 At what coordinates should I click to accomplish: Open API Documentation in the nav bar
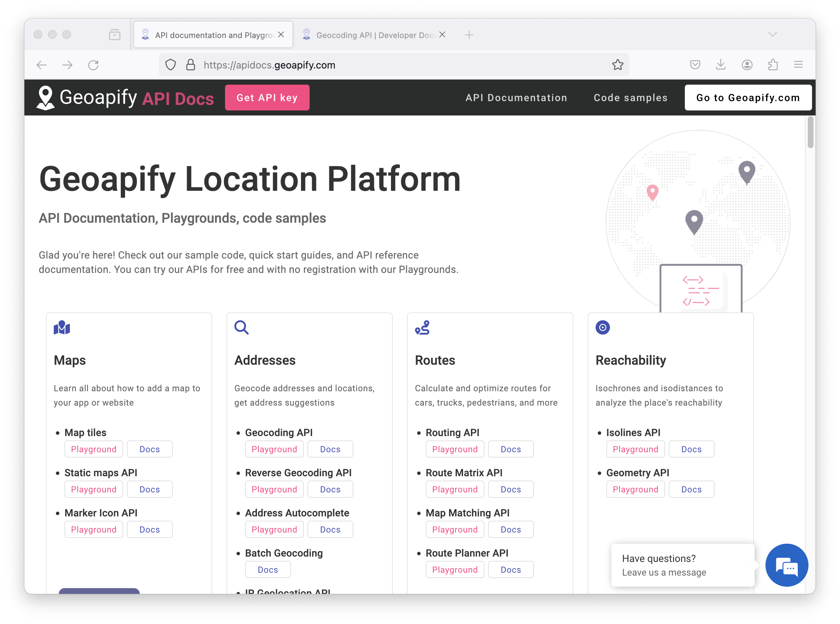(x=516, y=98)
